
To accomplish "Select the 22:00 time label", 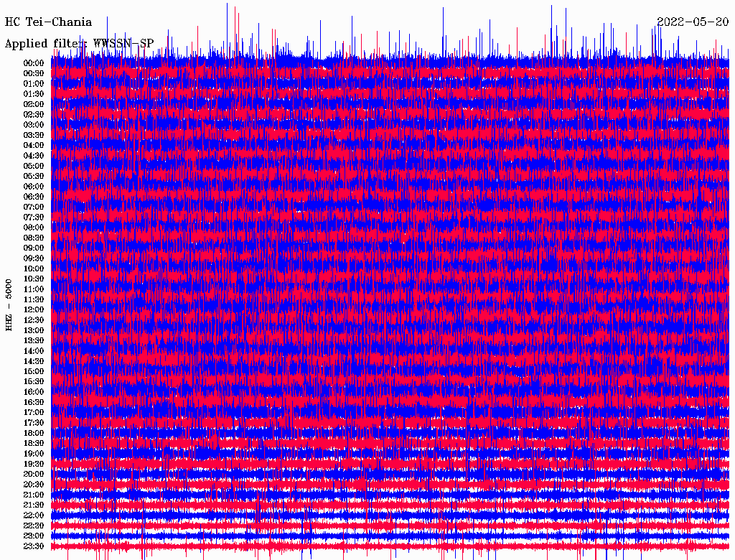I will [34, 515].
